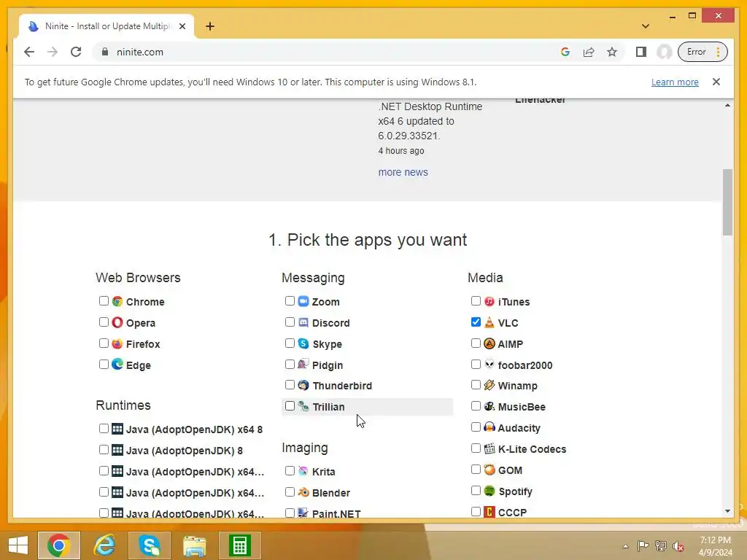Expand the tab search dropdown
This screenshot has width=747, height=560.
646,26
